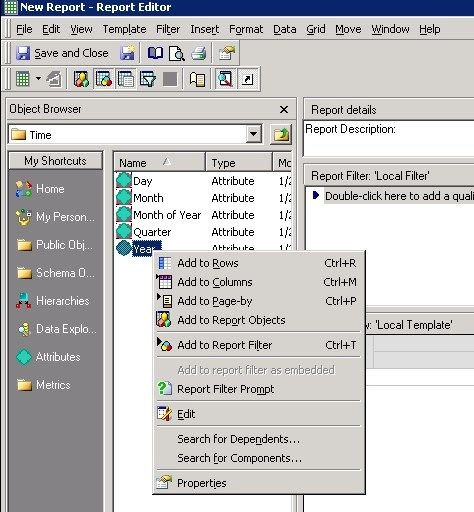
Task: Go up one folder level icon
Action: click(281, 135)
